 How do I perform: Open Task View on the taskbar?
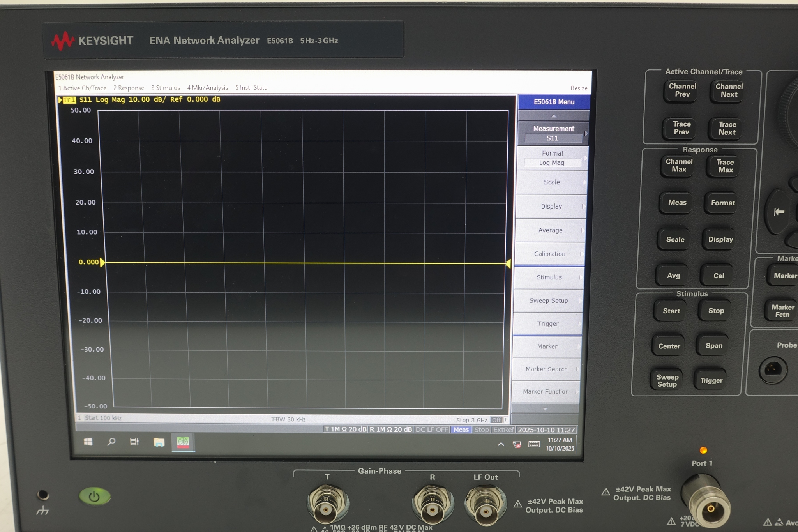tap(134, 442)
